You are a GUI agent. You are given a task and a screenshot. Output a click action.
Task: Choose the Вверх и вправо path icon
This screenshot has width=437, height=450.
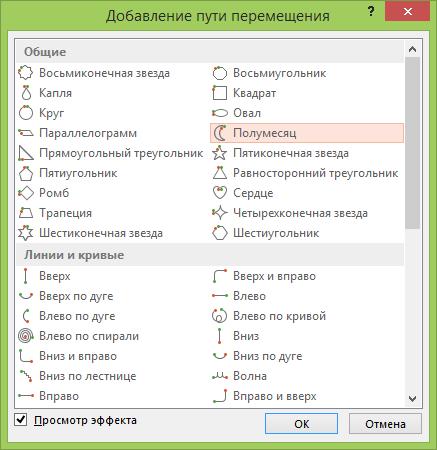220,276
